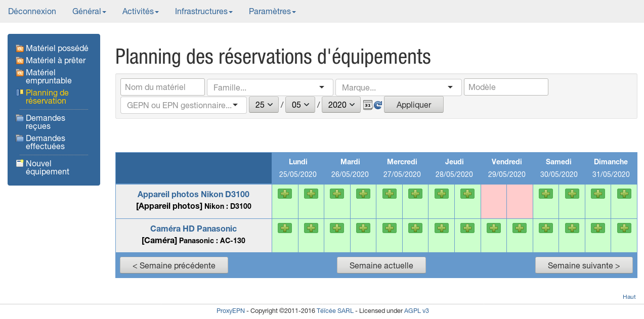Open the year 2020 selector
The image size is (644, 319).
pos(340,105)
